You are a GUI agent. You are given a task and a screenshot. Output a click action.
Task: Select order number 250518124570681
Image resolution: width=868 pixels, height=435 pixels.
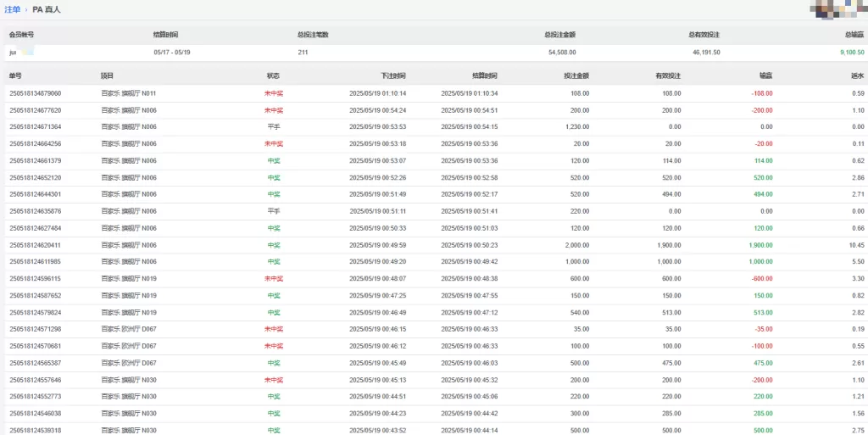[36, 346]
